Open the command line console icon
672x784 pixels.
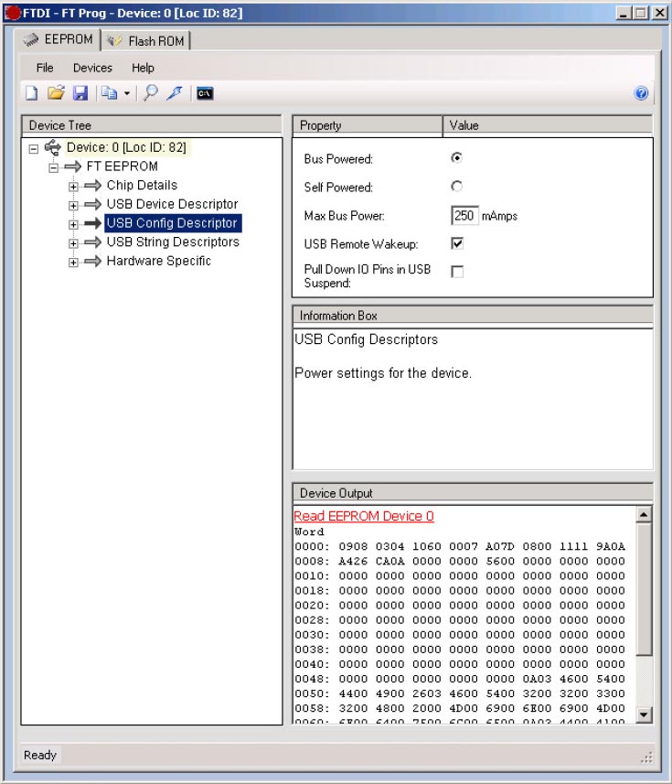[205, 93]
